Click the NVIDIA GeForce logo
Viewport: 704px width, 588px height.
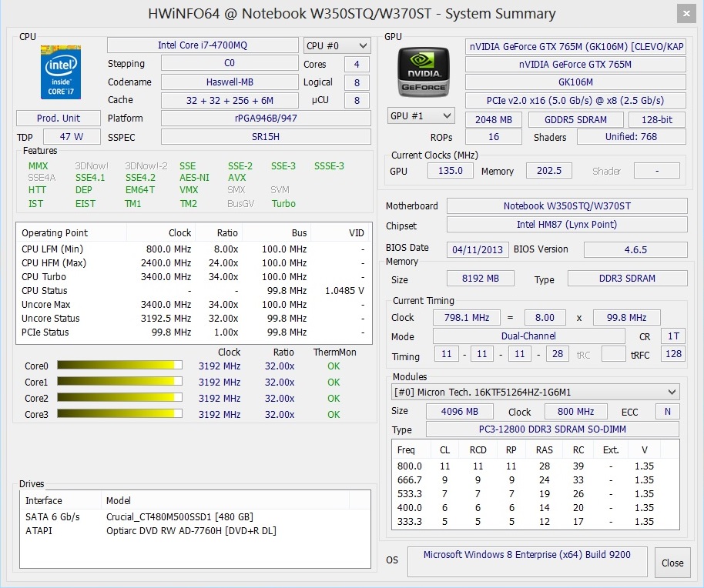[x=424, y=72]
